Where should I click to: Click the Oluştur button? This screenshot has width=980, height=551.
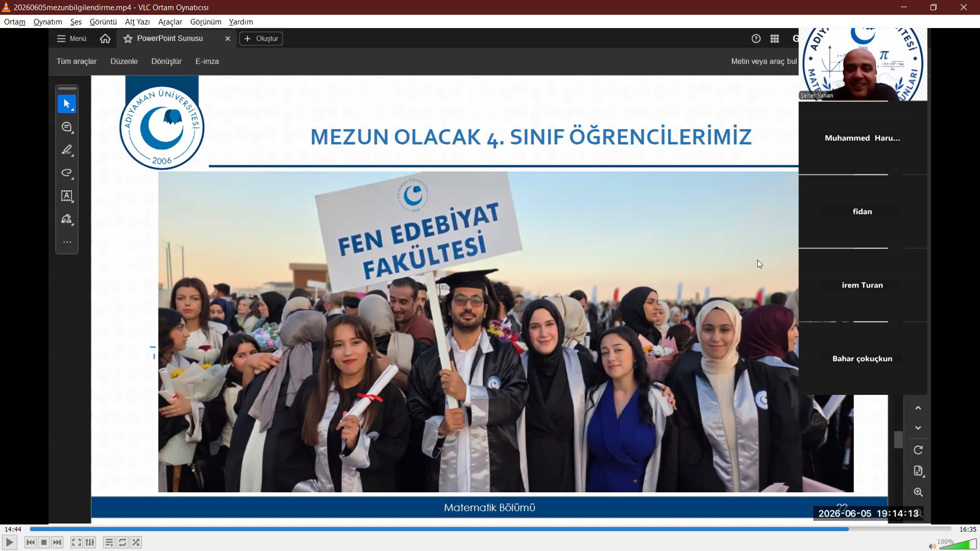point(261,39)
